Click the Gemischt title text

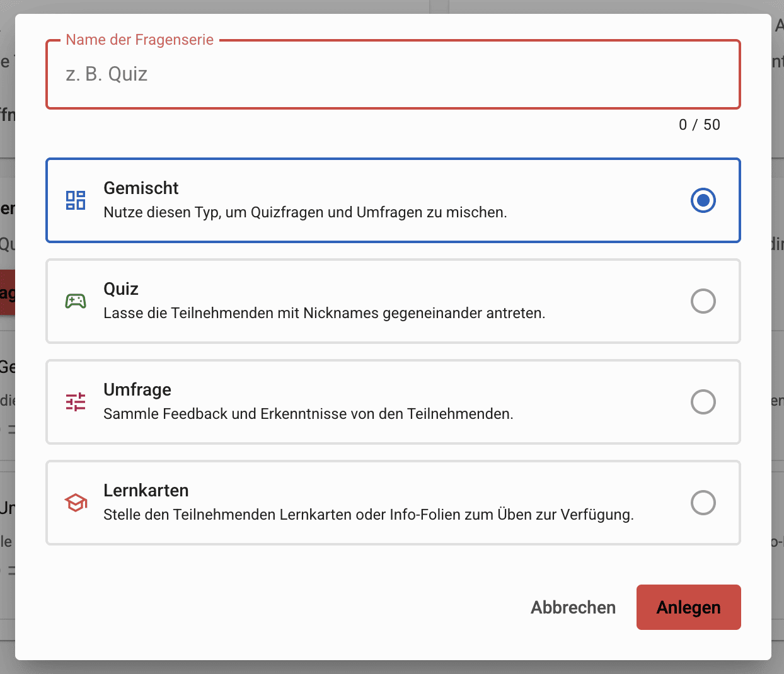click(141, 188)
